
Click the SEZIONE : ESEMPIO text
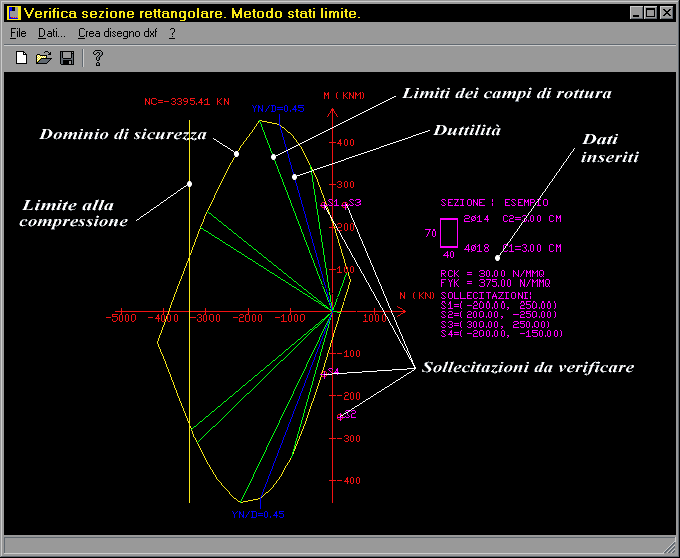494,202
